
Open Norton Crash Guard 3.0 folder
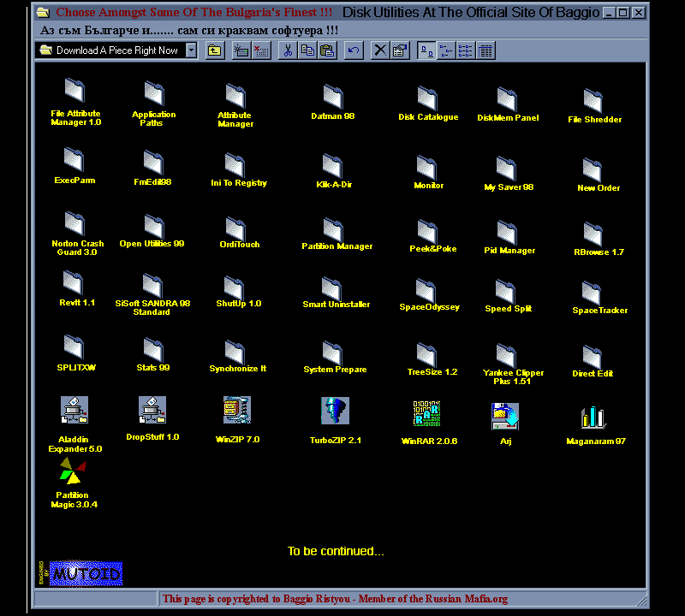click(74, 223)
